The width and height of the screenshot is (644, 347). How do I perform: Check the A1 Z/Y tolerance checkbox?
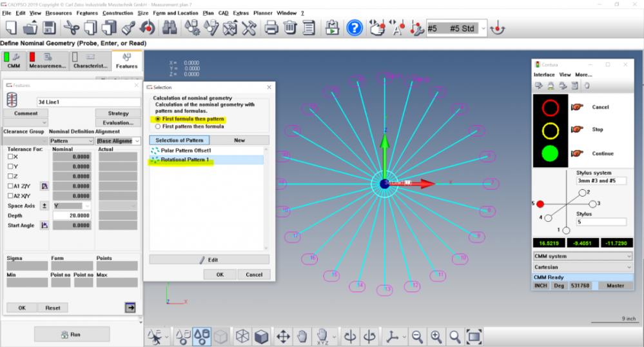tap(10, 186)
